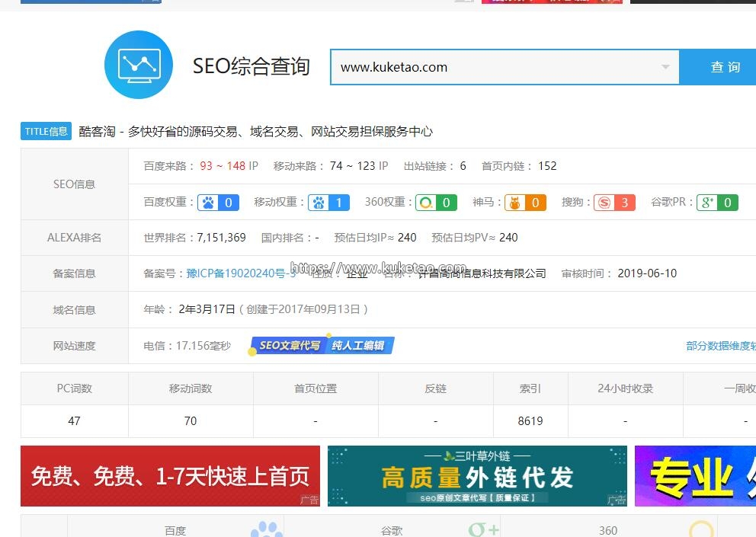Screen dimensions: 756x537
Task: Click the 查询 search button
Action: pos(725,67)
